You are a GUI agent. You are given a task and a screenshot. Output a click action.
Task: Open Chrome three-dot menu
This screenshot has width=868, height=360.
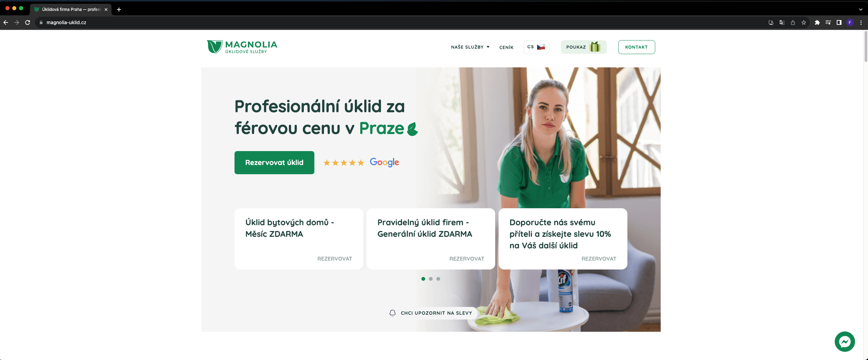point(861,22)
